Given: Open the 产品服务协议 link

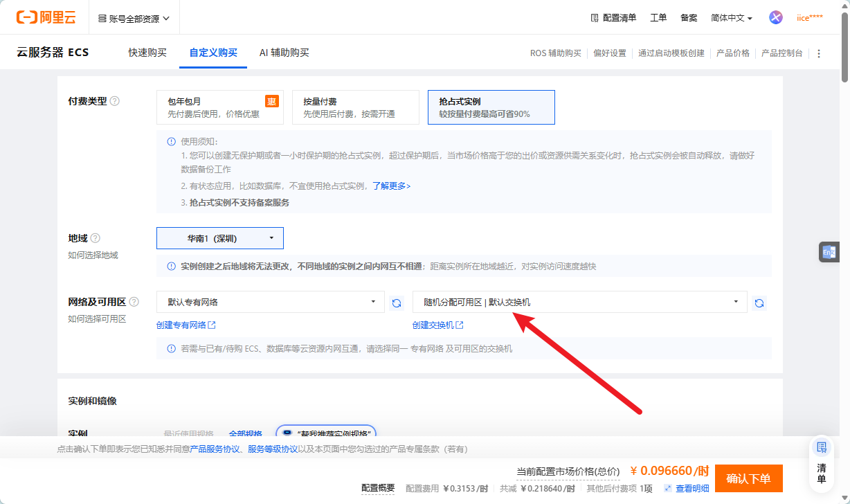Looking at the screenshot, I should (215, 449).
